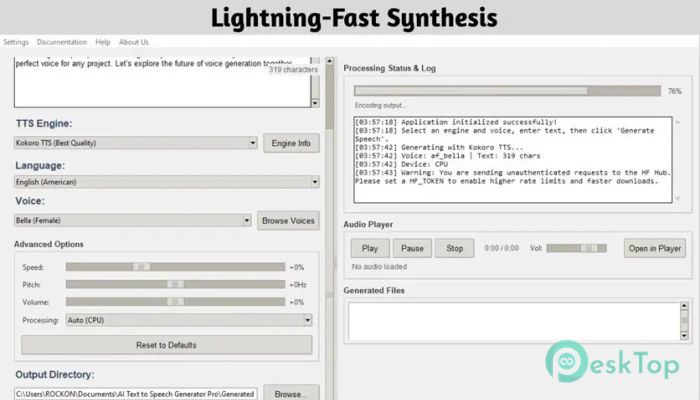Click the '319 characters' counter text
This screenshot has height=400, width=700.
point(293,70)
